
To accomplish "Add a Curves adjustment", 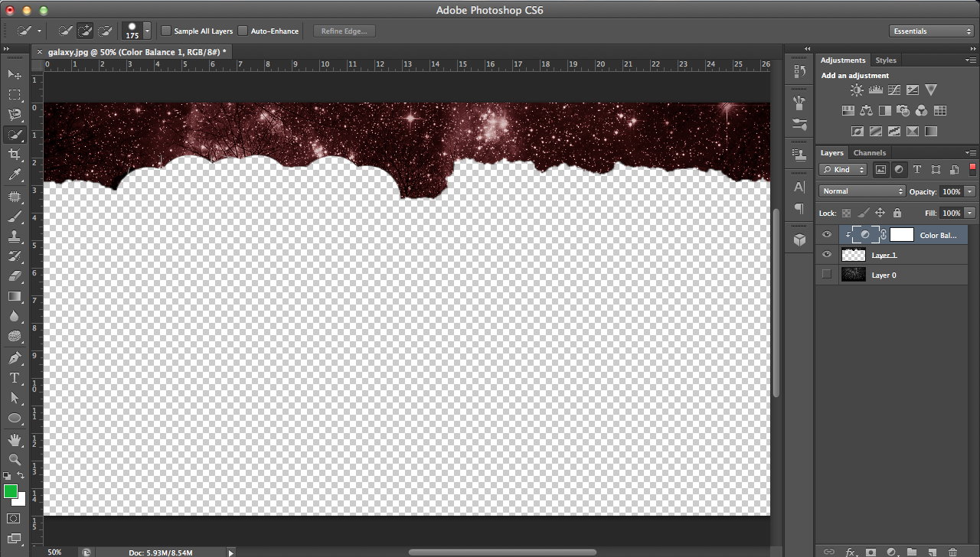I will [893, 90].
